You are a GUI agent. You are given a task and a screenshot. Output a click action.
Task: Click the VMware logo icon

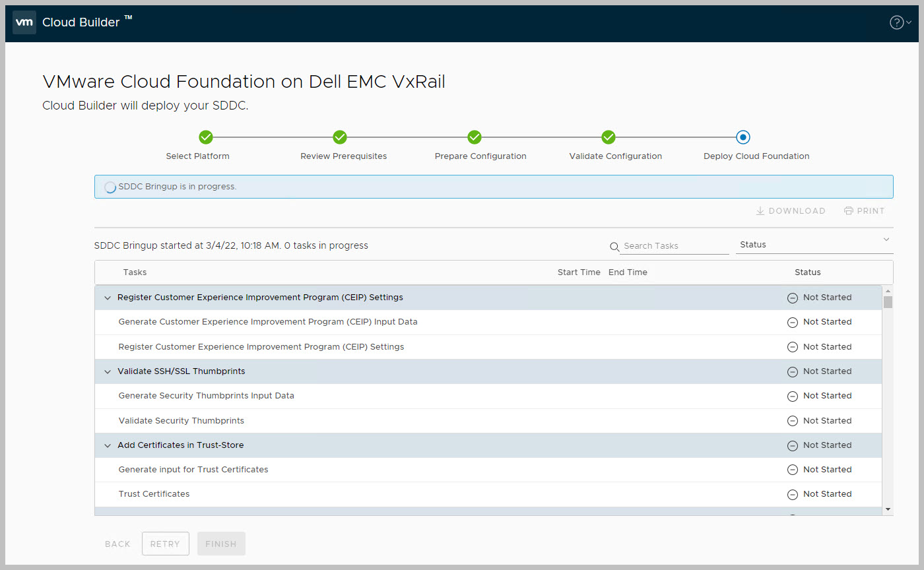(24, 22)
